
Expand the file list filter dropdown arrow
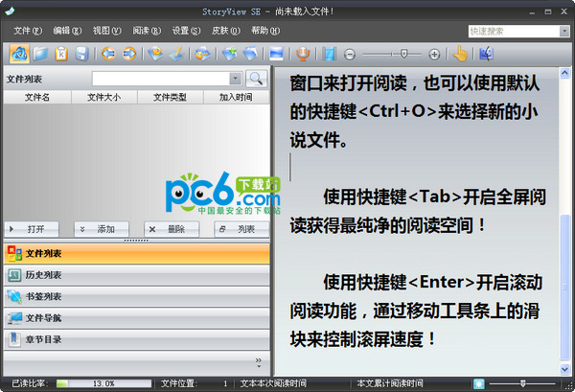235,79
